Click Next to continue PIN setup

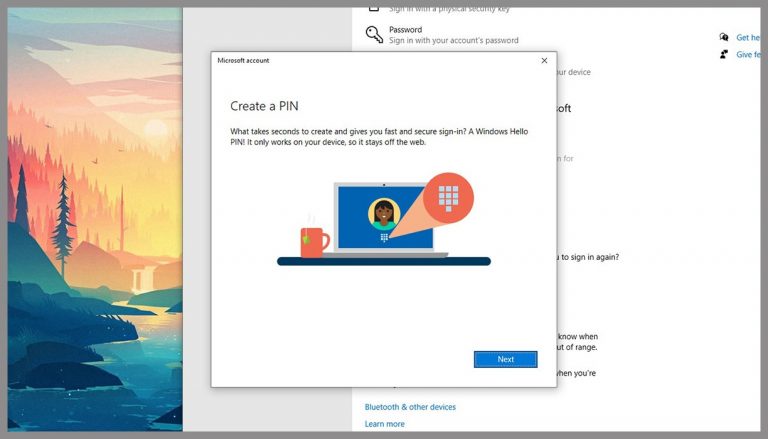pos(505,359)
